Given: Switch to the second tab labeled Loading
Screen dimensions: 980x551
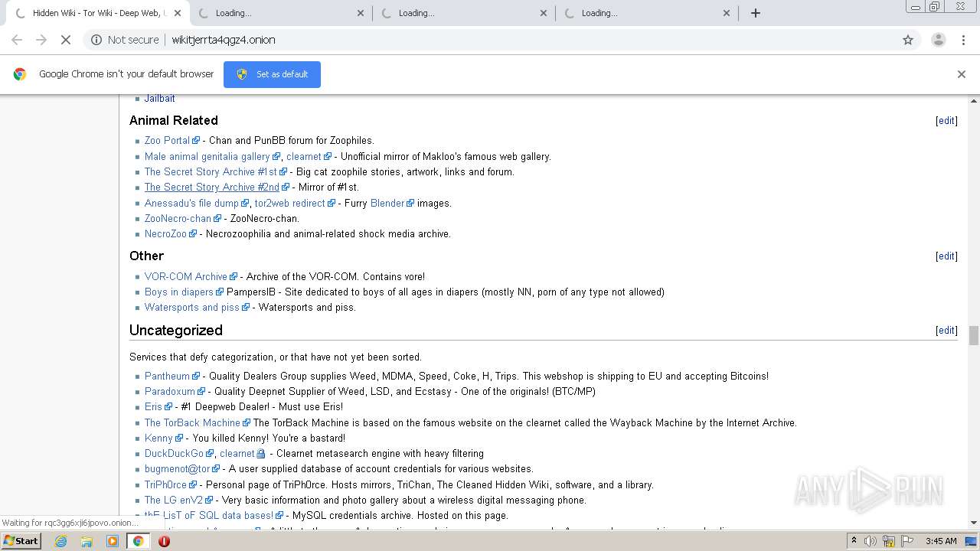Looking at the screenshot, I should (279, 13).
